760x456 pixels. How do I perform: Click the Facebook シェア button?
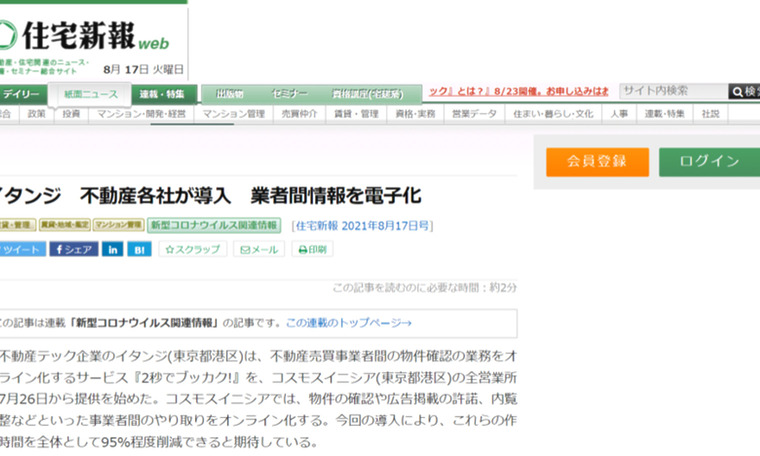pos(74,249)
